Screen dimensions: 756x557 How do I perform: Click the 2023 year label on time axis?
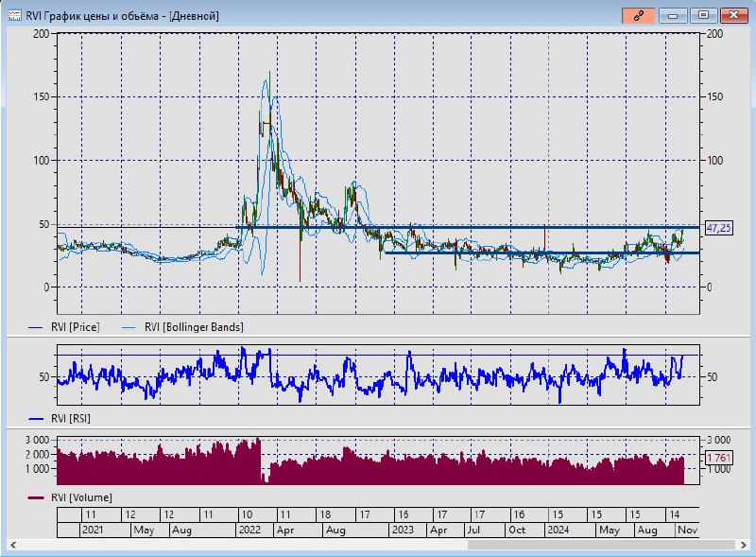pos(403,530)
